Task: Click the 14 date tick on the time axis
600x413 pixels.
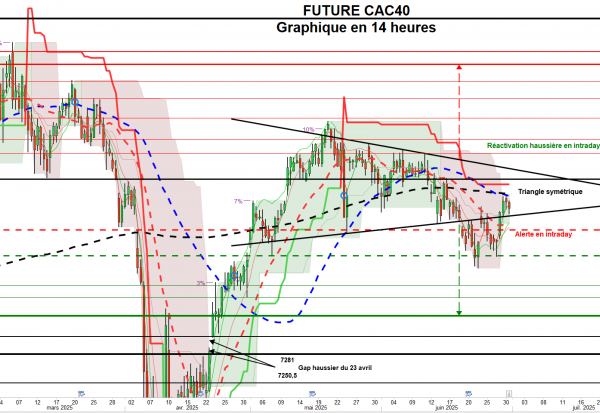Action: 300,402
